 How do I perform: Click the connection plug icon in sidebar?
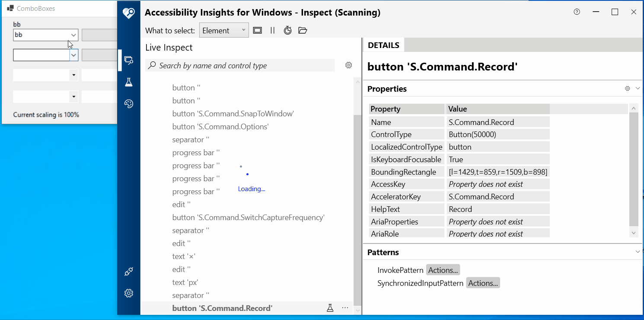128,272
